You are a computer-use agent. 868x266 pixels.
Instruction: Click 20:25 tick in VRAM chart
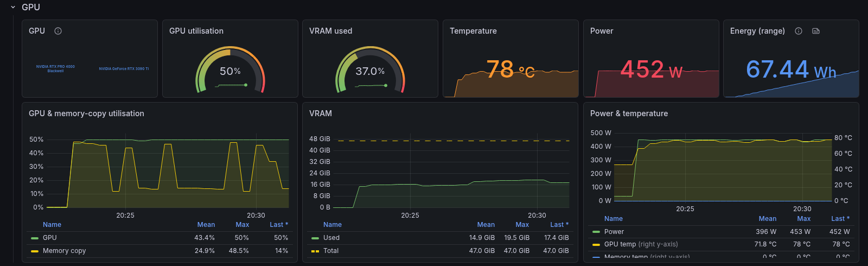[x=410, y=216]
